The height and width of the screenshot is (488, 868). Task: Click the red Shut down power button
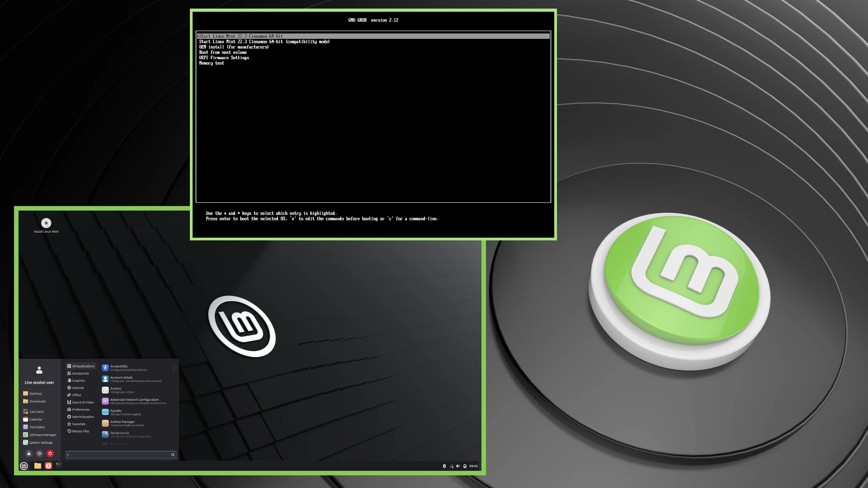50,454
